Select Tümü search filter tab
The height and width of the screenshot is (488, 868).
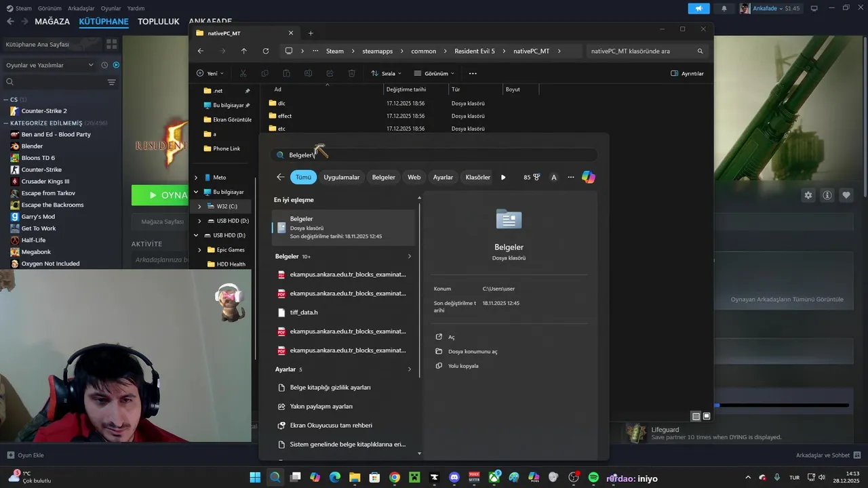[303, 177]
